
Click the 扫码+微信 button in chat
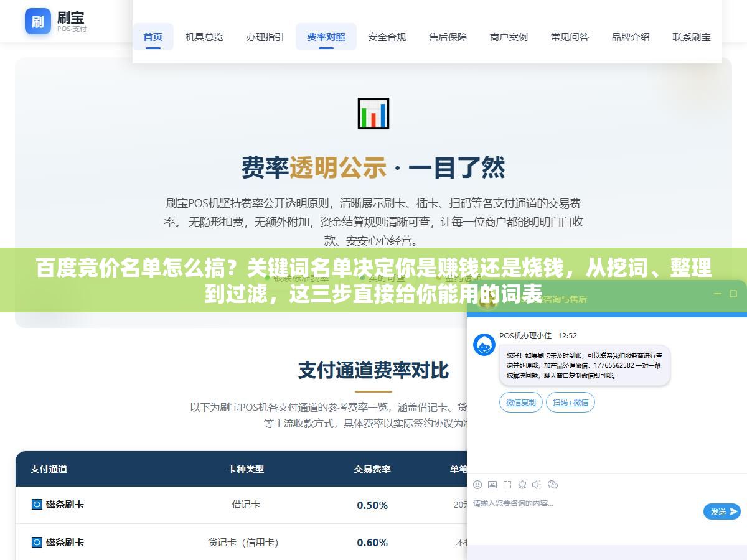pos(571,403)
